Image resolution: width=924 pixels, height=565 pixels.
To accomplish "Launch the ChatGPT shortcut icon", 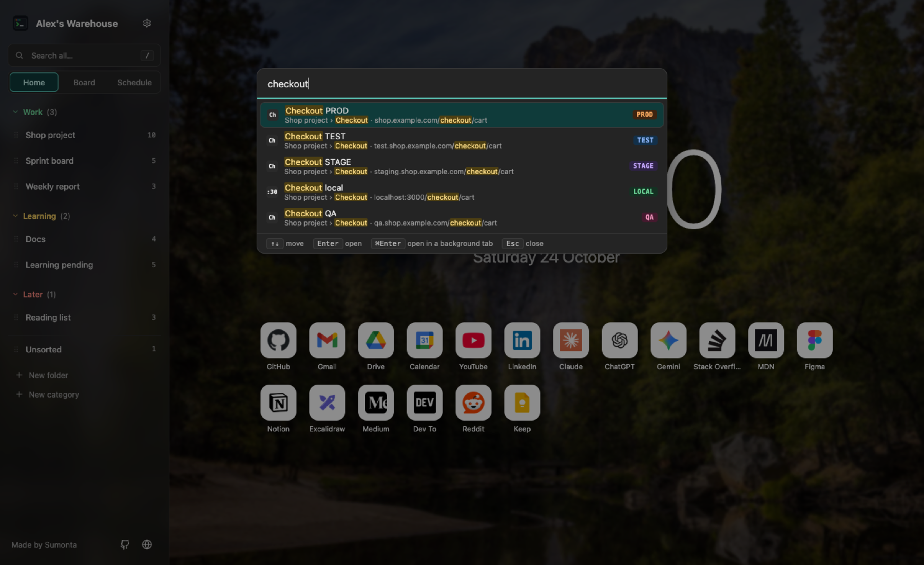I will [x=620, y=340].
